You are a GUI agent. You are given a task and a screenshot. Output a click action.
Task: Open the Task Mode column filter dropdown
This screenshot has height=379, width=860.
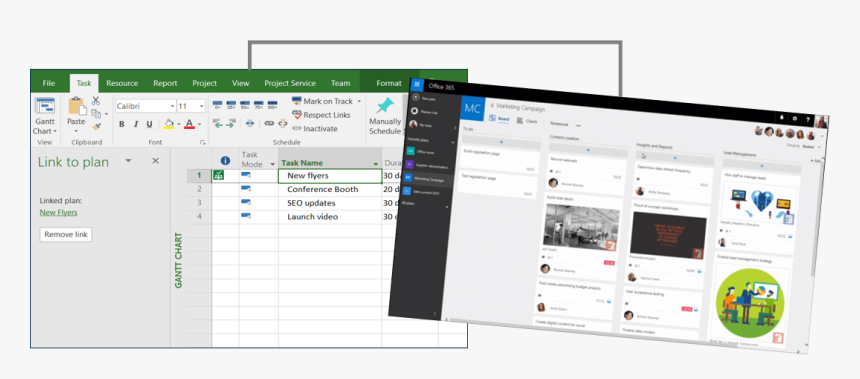[x=273, y=164]
